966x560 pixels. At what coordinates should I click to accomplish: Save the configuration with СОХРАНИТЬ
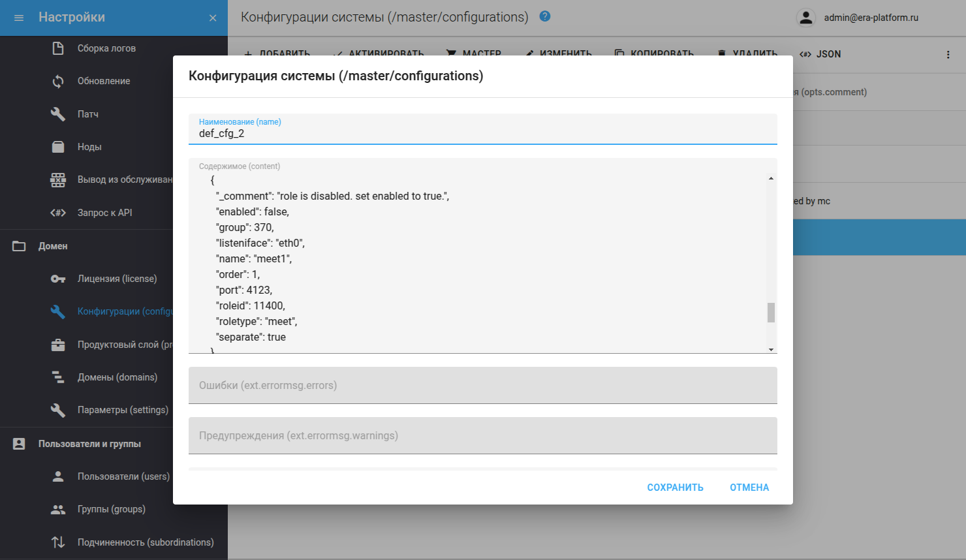[x=675, y=487]
